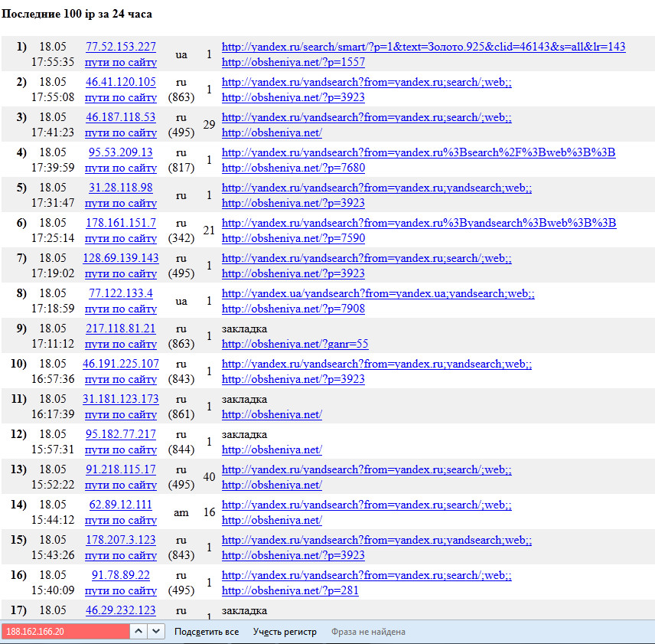Click the find previous arrow button
Screen dimensions: 655x644
click(x=138, y=631)
